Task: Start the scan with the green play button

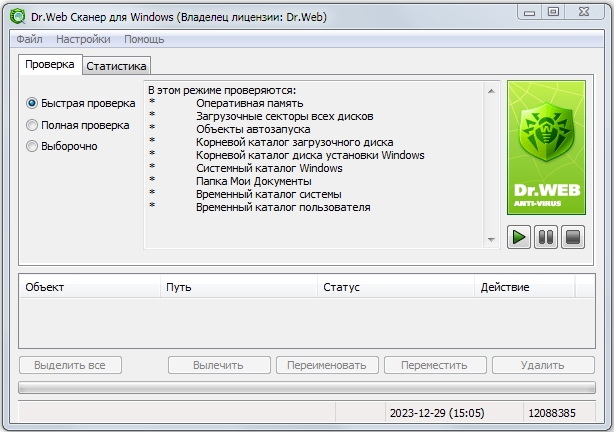Action: coord(519,237)
